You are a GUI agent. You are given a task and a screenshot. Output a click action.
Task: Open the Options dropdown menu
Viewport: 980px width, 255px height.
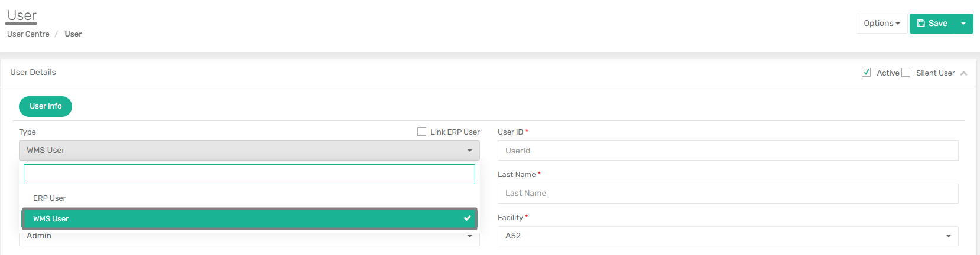pyautogui.click(x=881, y=24)
